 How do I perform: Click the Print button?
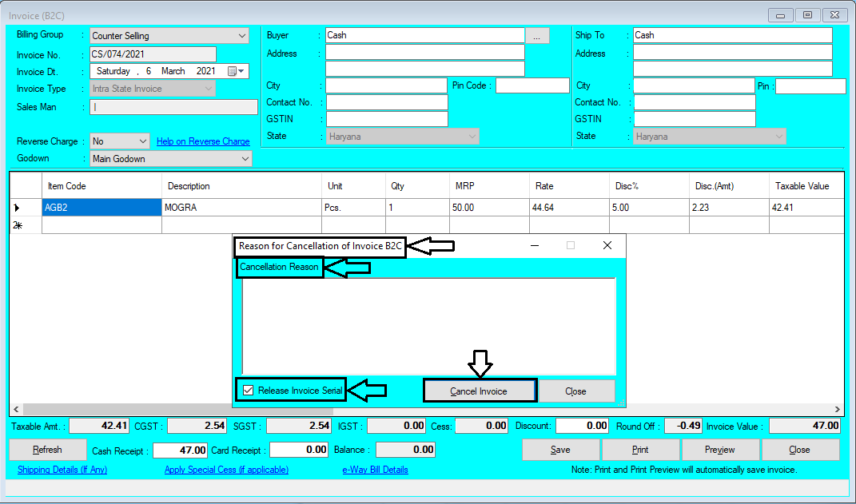coord(640,449)
